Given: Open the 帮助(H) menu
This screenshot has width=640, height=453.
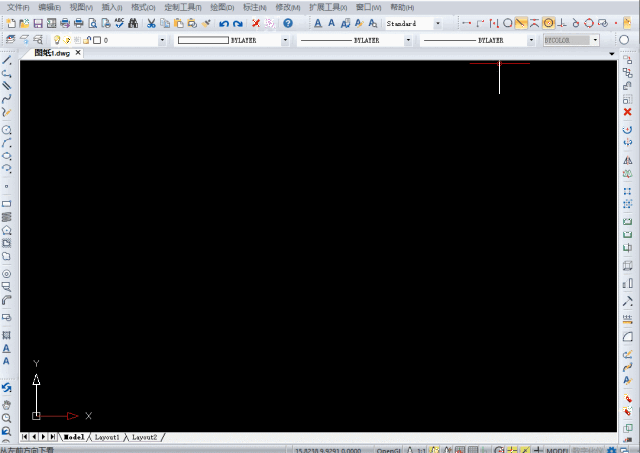Looking at the screenshot, I should point(402,7).
